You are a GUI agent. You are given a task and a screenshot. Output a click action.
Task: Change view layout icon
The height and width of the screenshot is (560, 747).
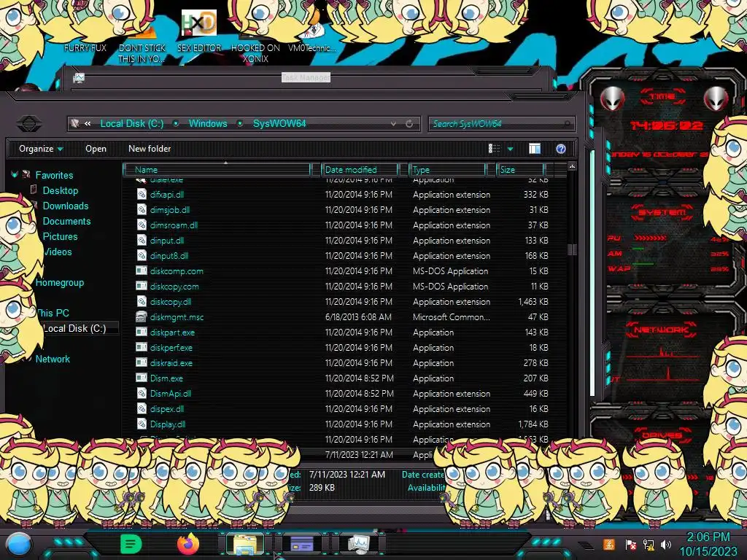click(x=494, y=149)
